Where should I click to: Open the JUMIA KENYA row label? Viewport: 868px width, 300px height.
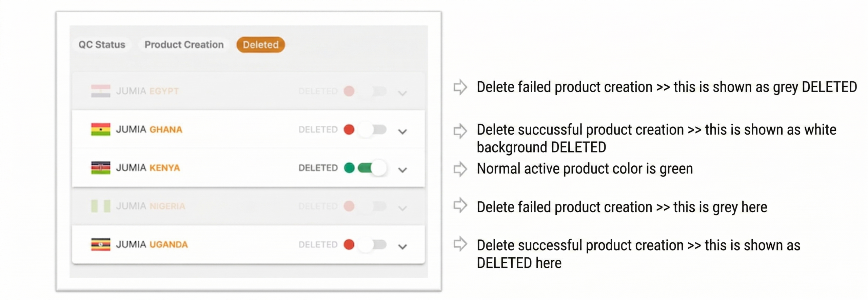point(148,167)
